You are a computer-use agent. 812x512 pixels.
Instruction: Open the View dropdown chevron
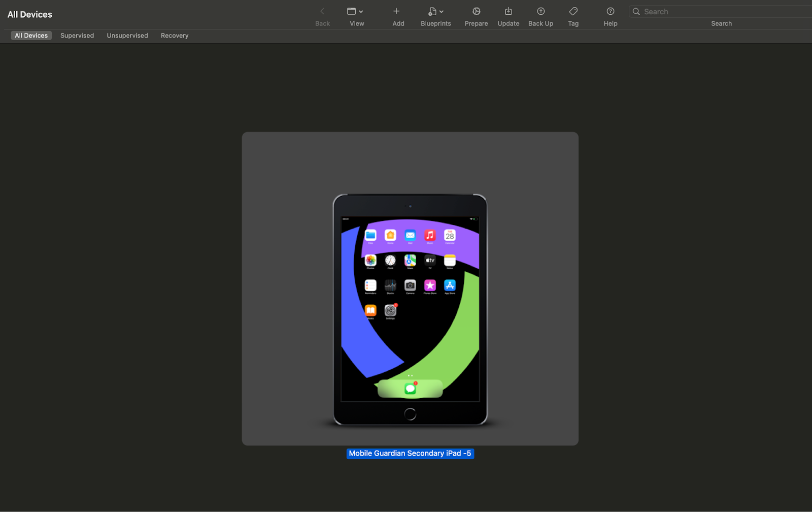(x=361, y=11)
